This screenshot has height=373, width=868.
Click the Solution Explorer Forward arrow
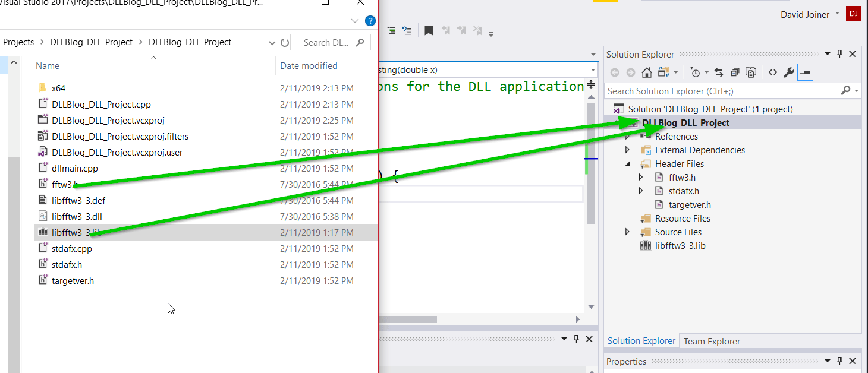pos(630,72)
